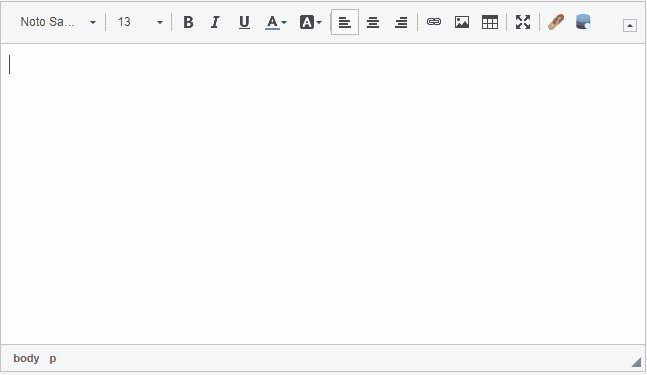Click the editor resize handle
This screenshot has height=375, width=647.
pyautogui.click(x=636, y=362)
